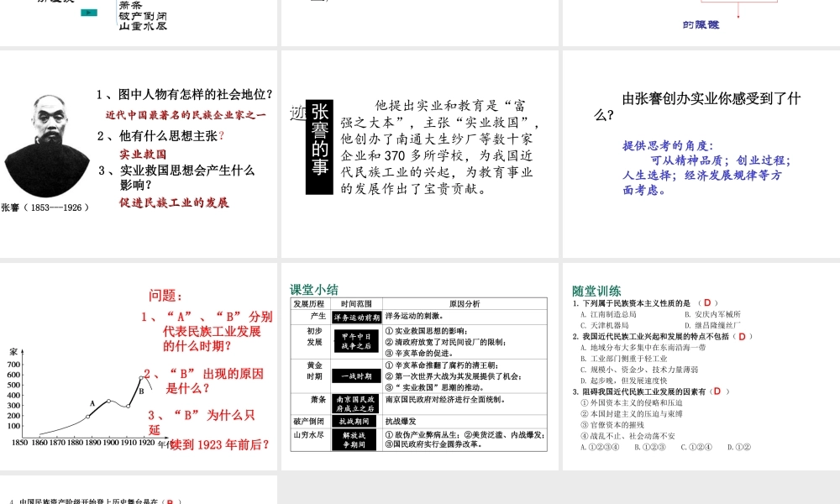Click the 黄金时期 row label
Screen dimensions: 840x504
point(315,370)
